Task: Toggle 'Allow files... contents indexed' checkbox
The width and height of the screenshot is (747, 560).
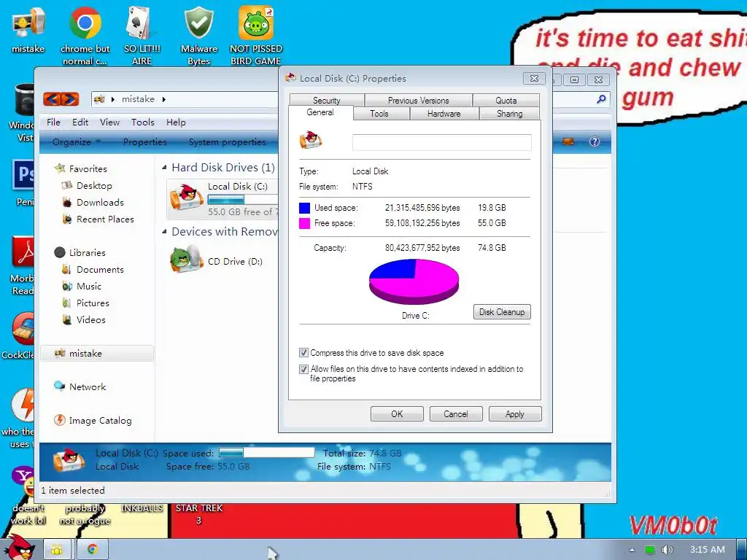Action: coord(303,369)
